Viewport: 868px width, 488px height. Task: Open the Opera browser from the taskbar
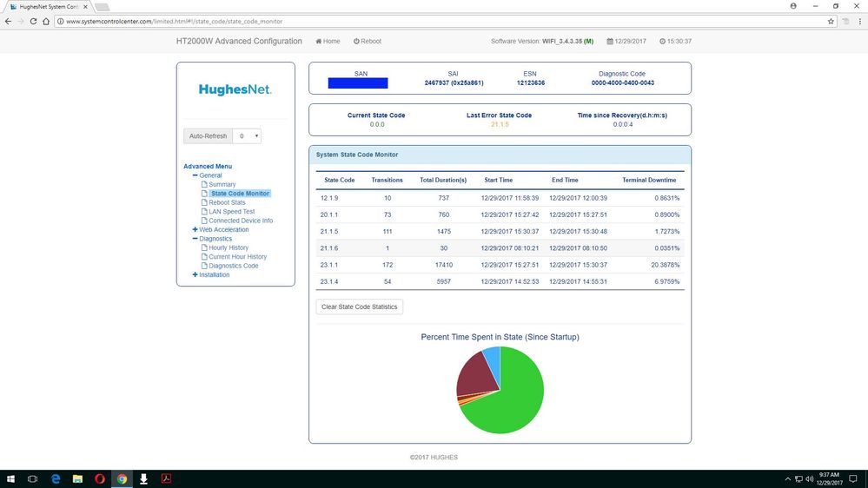pos(100,478)
